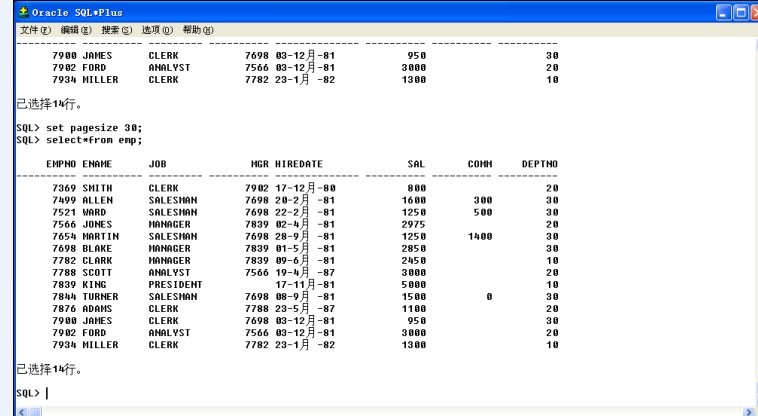Click the horizontal scrollbar left arrow
Image resolution: width=758 pixels, height=416 pixels.
pos(22,412)
